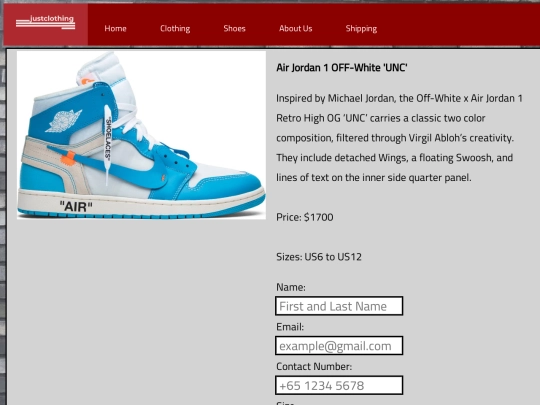Click the product description paragraph

tap(399, 138)
